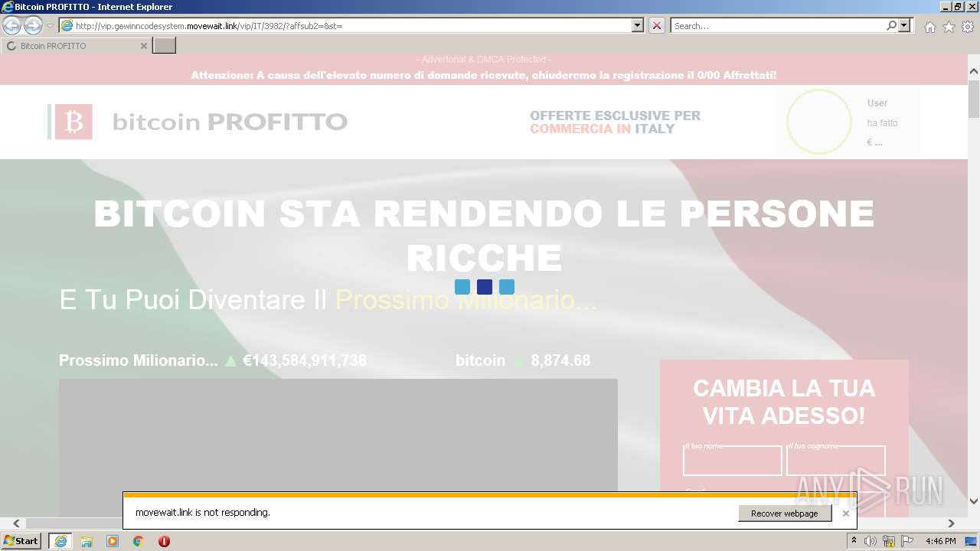Click the address bar URL field

tap(345, 26)
